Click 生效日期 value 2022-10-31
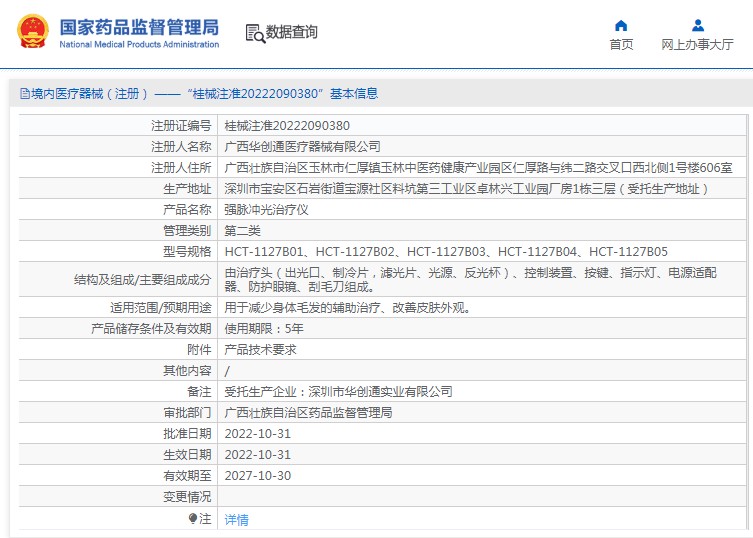Viewport: 753px width, 538px height. 258,454
